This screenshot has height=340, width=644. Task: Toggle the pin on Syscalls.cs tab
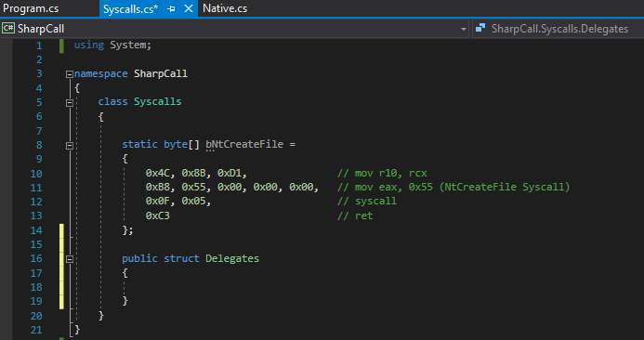click(x=172, y=8)
